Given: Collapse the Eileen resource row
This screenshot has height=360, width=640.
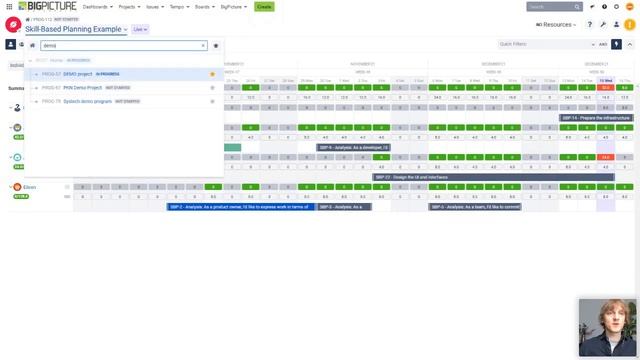Looking at the screenshot, I should point(11,187).
